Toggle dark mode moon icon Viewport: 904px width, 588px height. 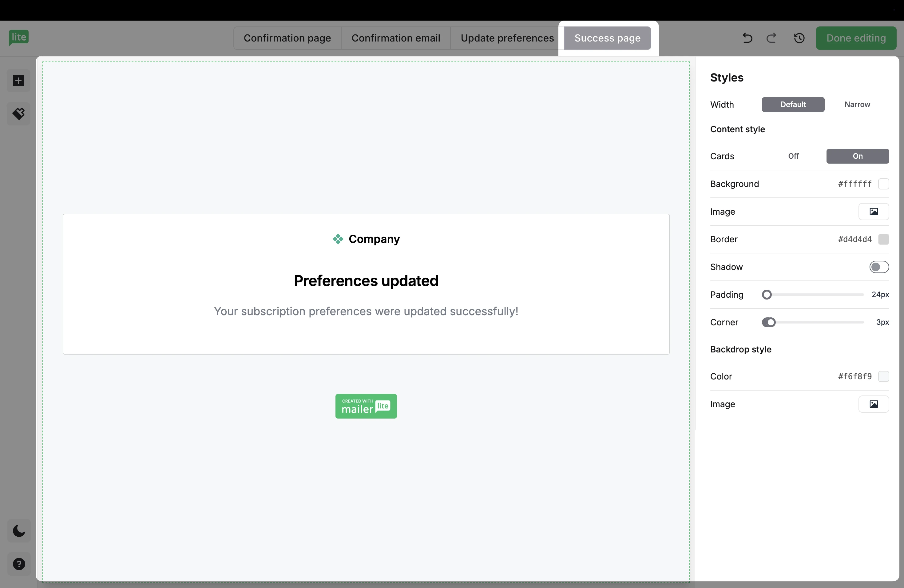point(19,530)
